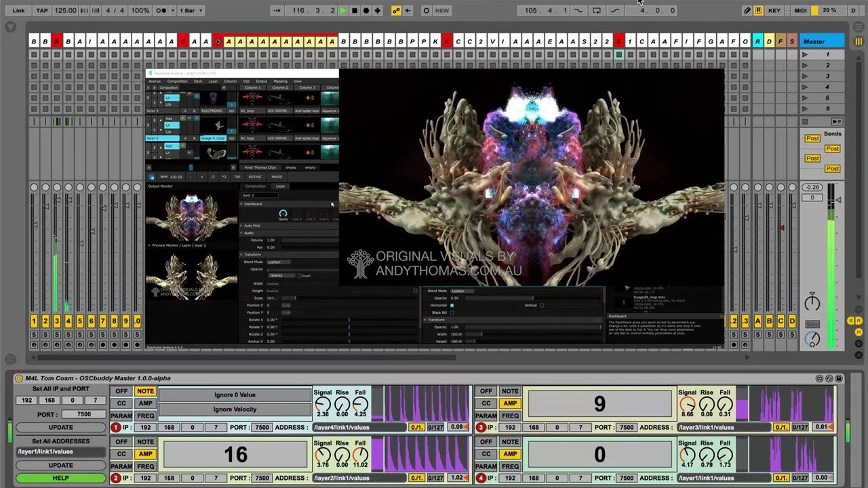This screenshot has width=868, height=488.
Task: Click the /layer4/link1/values address field
Action: coord(358,428)
